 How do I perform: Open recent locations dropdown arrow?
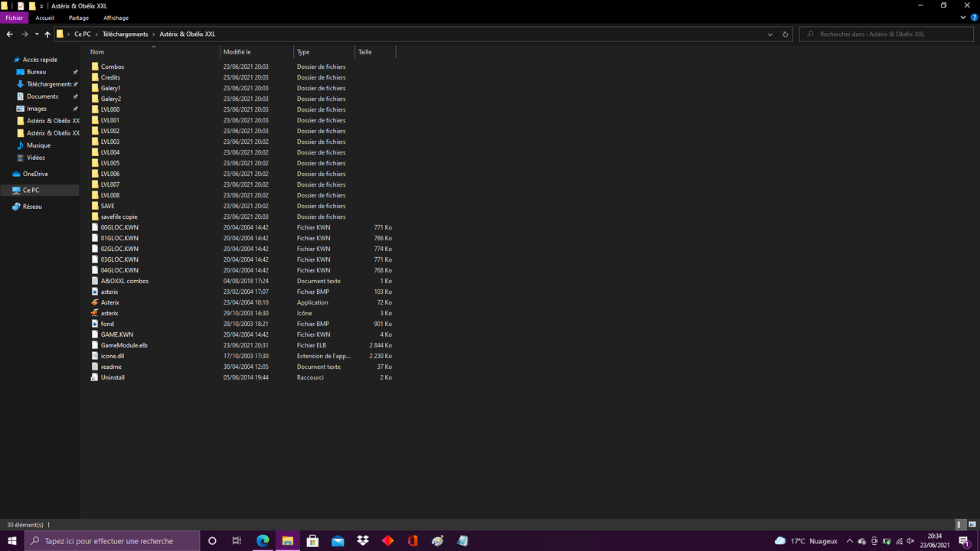[x=37, y=34]
